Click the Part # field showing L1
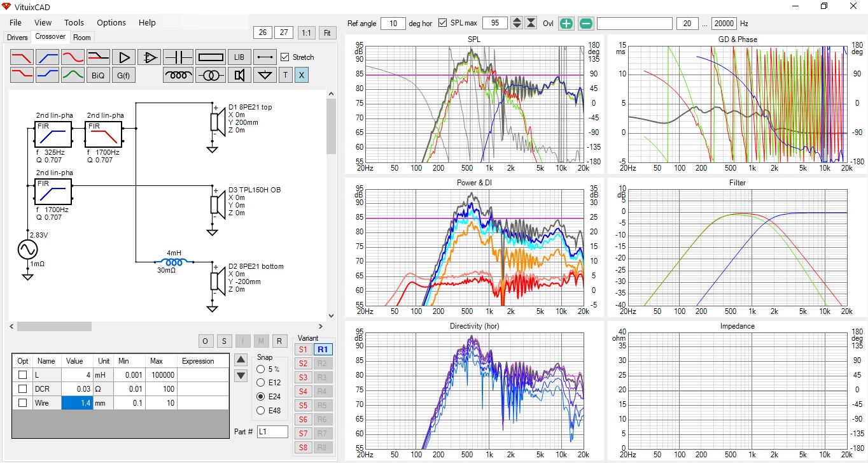 click(272, 432)
